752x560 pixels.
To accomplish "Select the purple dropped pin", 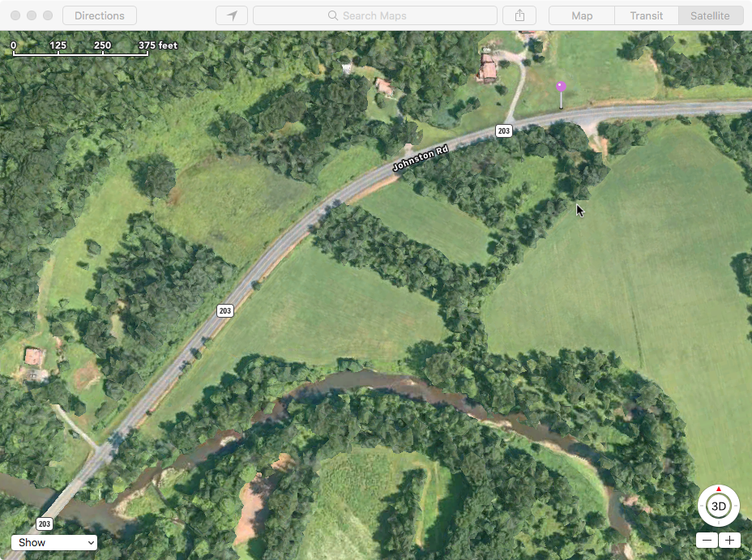I will point(561,87).
